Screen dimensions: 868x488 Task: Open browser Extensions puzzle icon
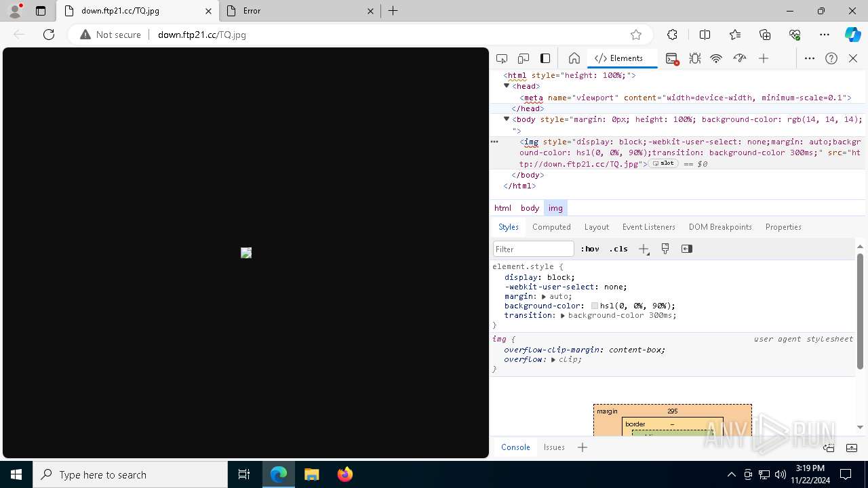pyautogui.click(x=672, y=35)
